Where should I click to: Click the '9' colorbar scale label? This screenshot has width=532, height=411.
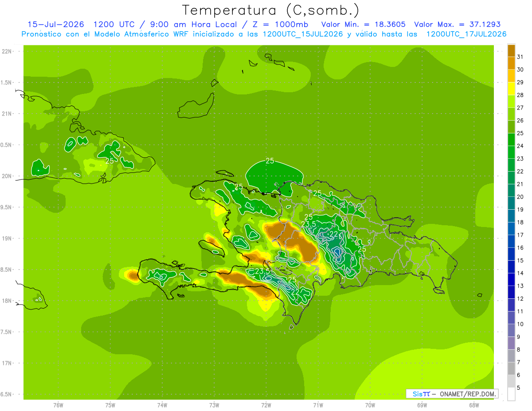tap(519, 337)
